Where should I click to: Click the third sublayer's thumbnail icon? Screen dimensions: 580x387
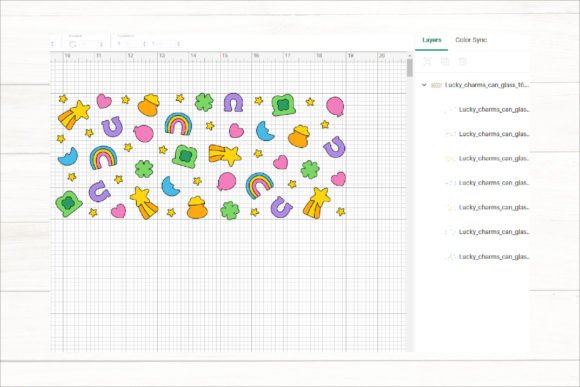451,158
